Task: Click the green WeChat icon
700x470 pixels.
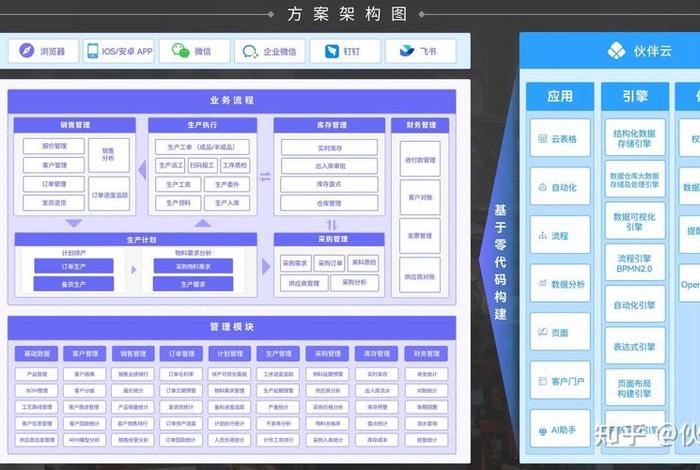Action: (x=181, y=51)
